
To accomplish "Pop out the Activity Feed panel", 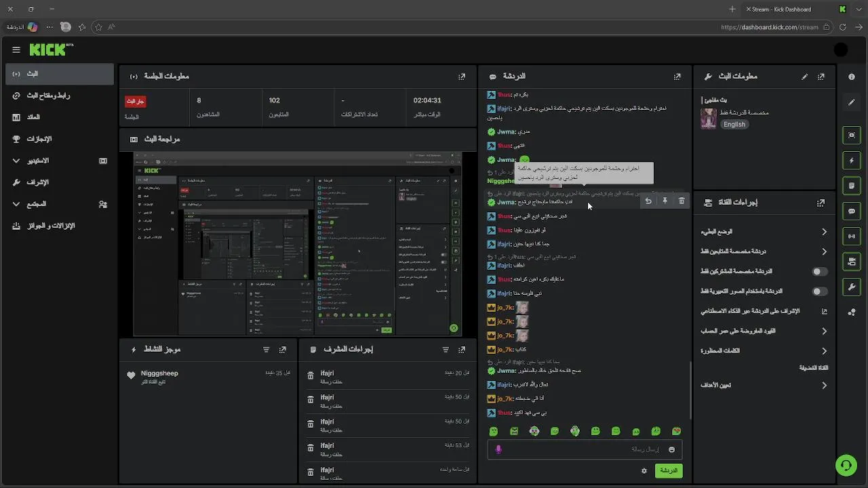I will click(283, 350).
